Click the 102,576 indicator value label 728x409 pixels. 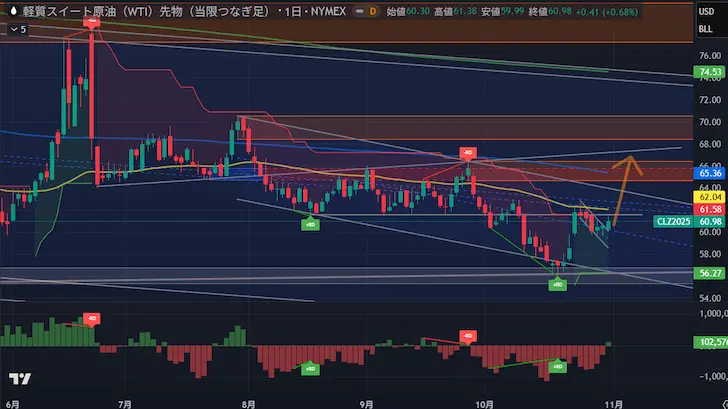[x=710, y=342]
